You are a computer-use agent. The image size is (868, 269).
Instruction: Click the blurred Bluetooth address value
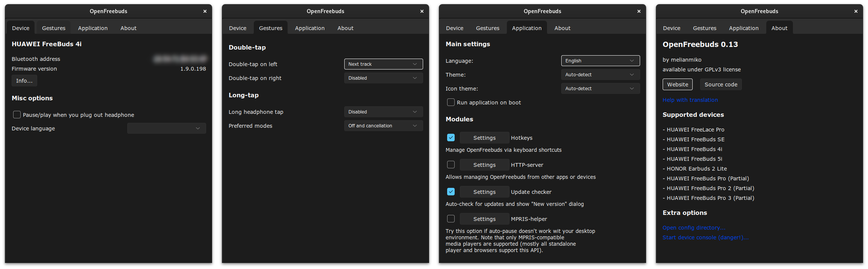point(180,59)
